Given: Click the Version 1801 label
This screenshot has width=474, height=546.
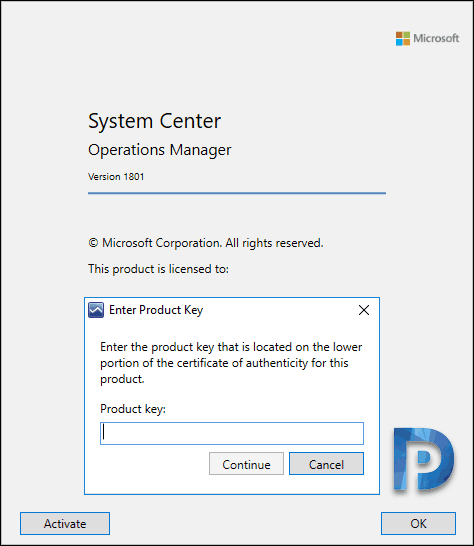Looking at the screenshot, I should click(116, 177).
